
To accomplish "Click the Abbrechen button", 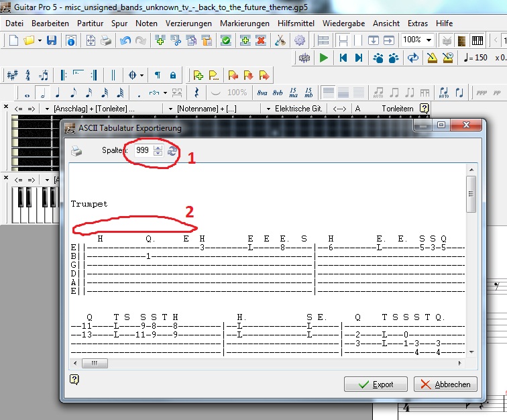I will 445,384.
